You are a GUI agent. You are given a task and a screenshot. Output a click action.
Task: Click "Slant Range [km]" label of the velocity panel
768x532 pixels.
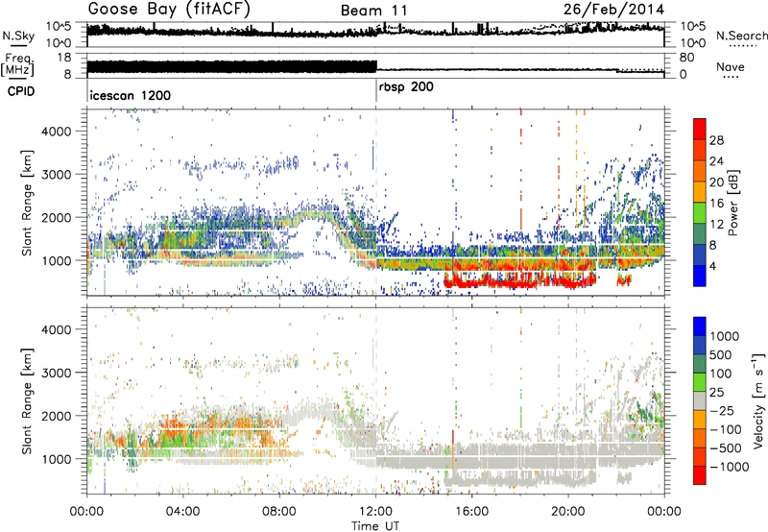[27, 400]
